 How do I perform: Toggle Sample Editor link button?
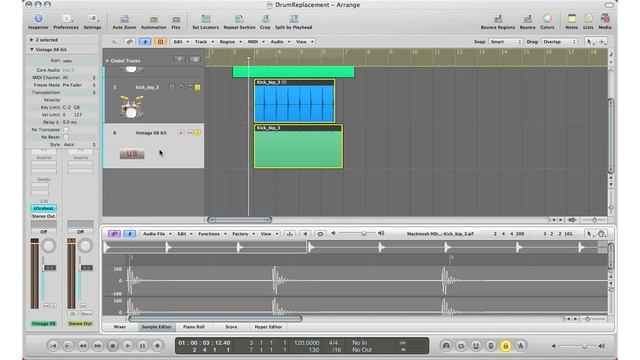click(x=114, y=234)
